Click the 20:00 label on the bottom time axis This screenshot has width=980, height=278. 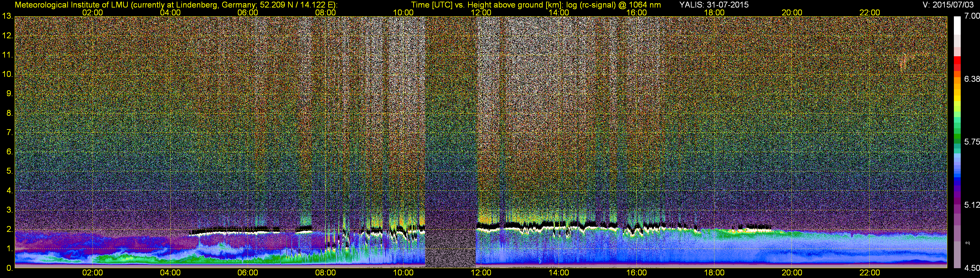pos(792,273)
